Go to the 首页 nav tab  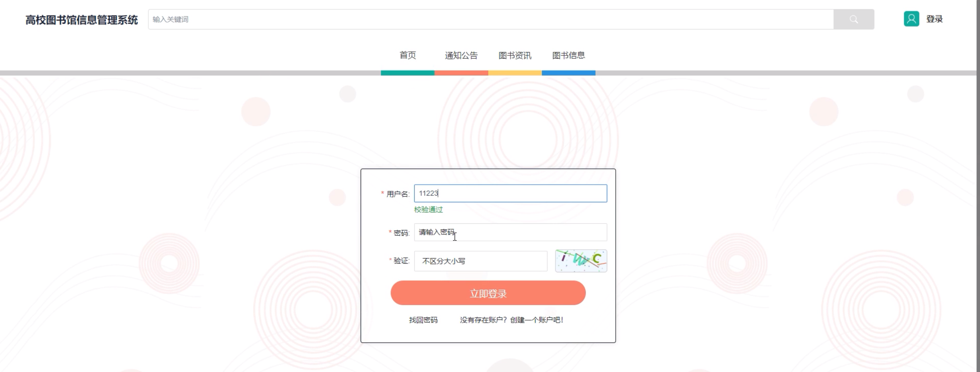(x=407, y=56)
